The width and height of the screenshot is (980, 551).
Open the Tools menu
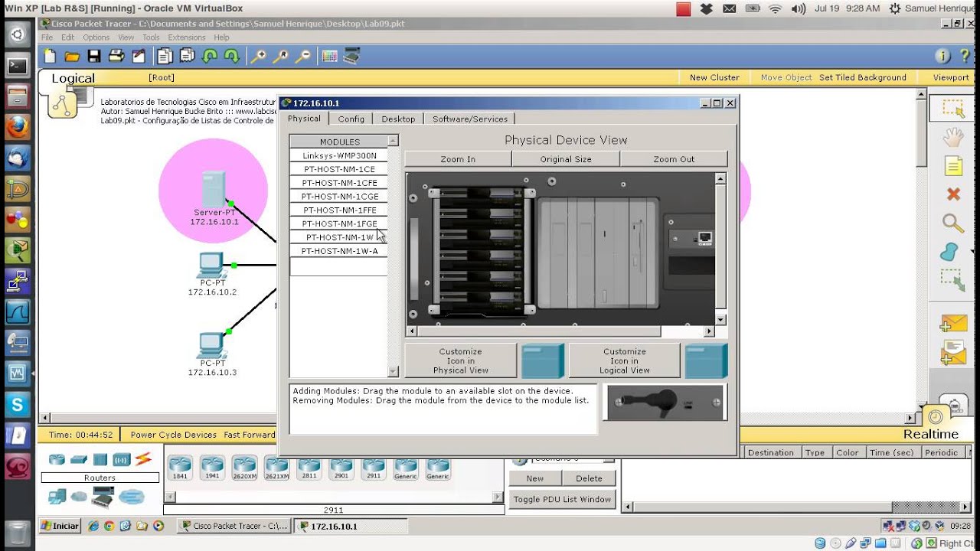[x=151, y=37]
